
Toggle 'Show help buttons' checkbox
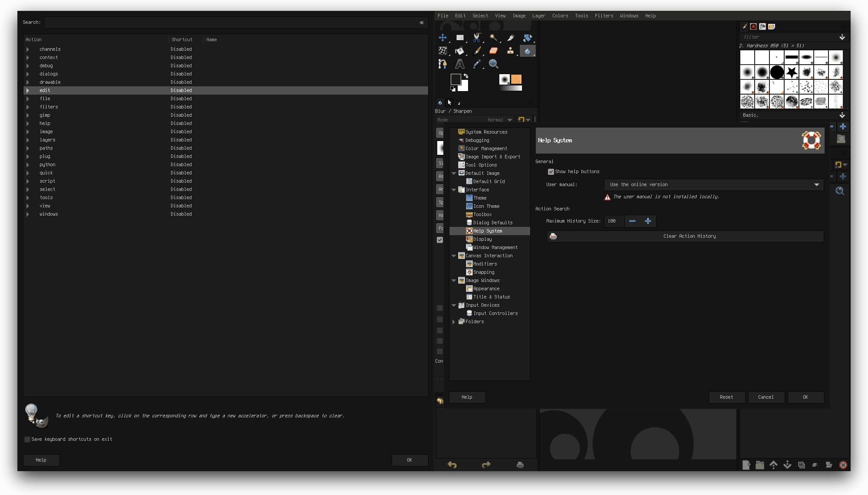551,172
